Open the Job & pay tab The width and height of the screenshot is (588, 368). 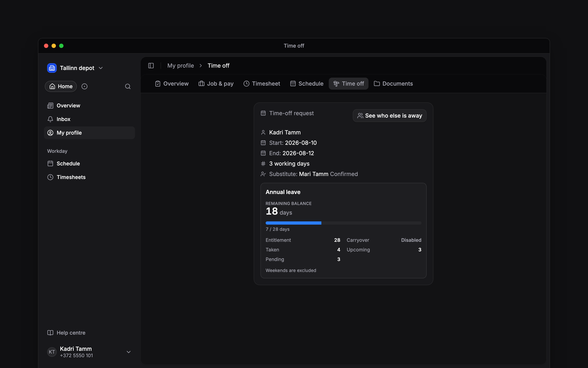coord(216,84)
